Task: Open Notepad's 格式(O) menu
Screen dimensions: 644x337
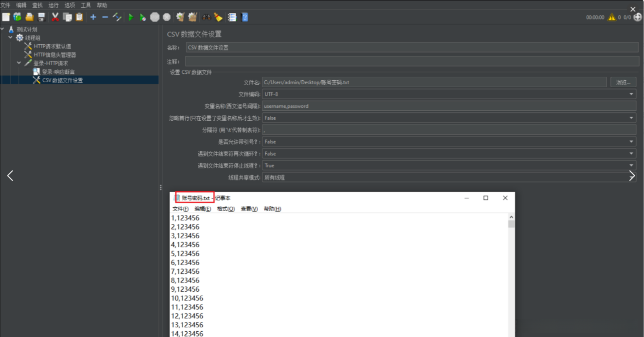Action: [226, 209]
